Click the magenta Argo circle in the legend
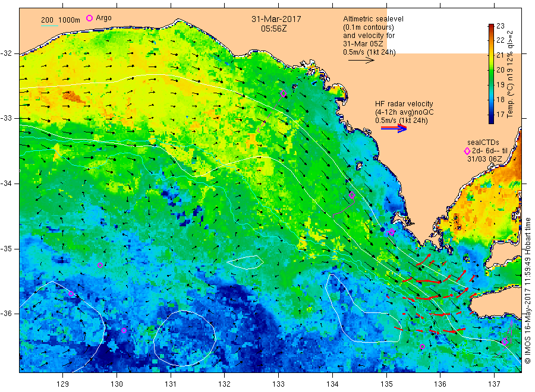 point(89,18)
